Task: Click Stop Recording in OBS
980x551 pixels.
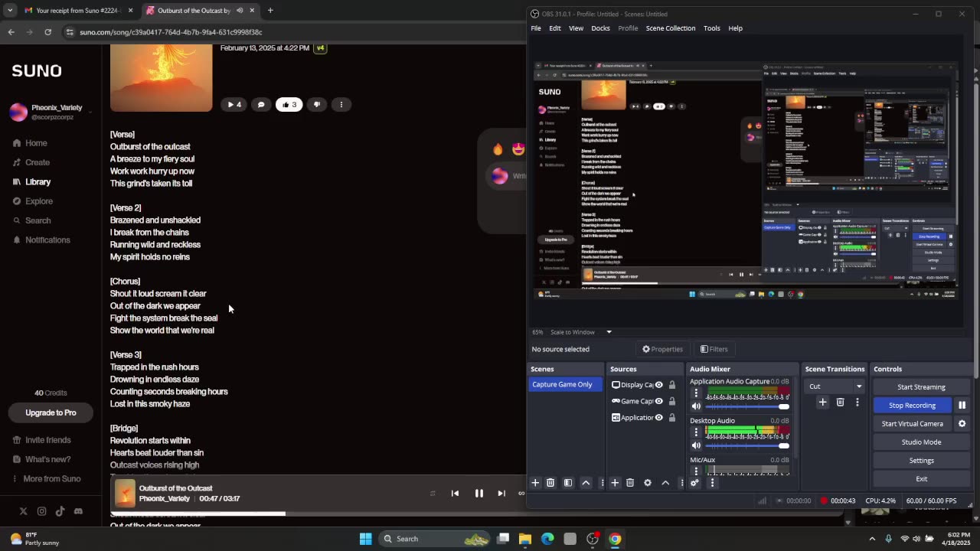Action: coord(913,406)
